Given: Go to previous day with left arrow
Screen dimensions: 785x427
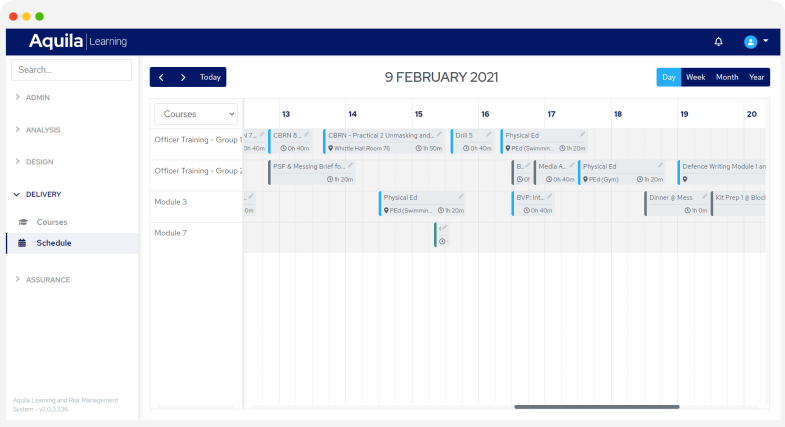Looking at the screenshot, I should tap(161, 77).
